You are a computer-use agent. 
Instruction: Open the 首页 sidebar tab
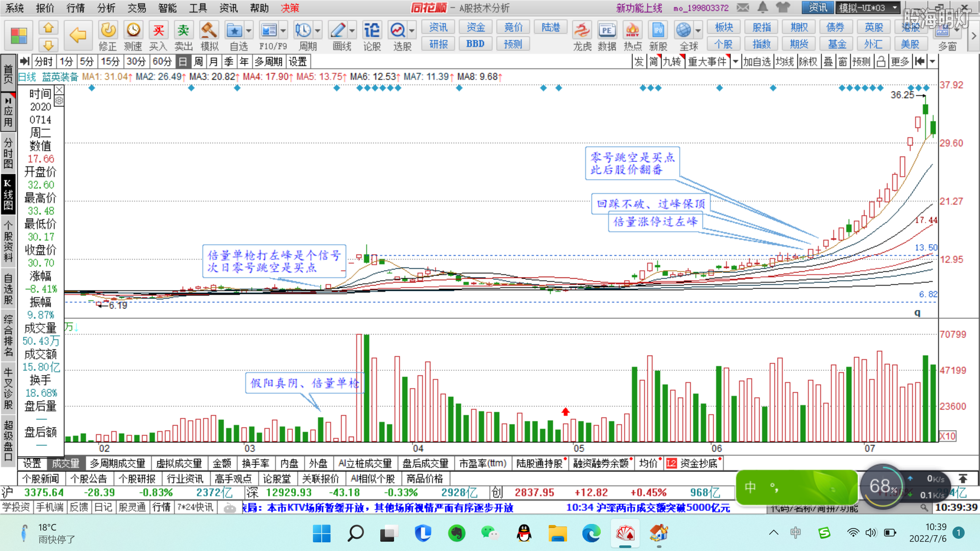[x=8, y=73]
